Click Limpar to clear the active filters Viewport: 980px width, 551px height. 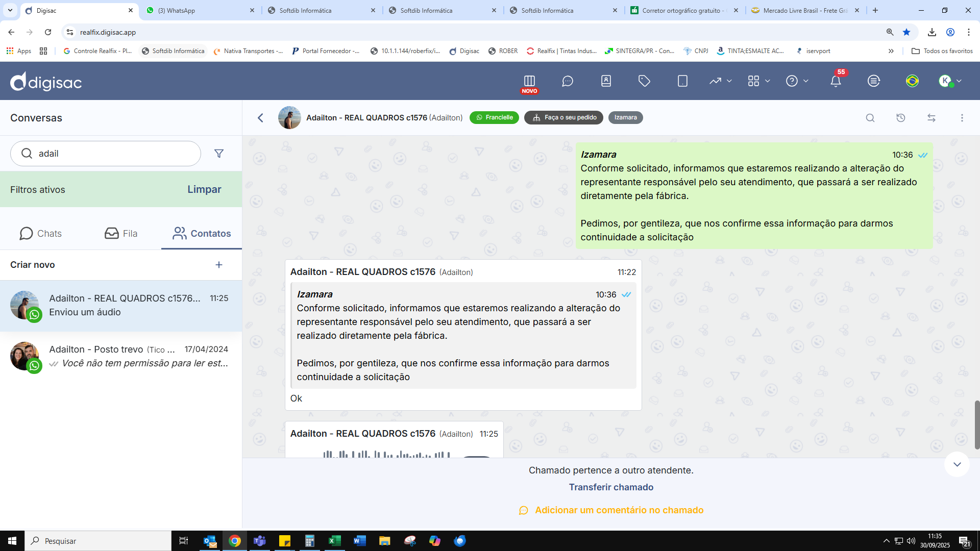[x=204, y=189]
